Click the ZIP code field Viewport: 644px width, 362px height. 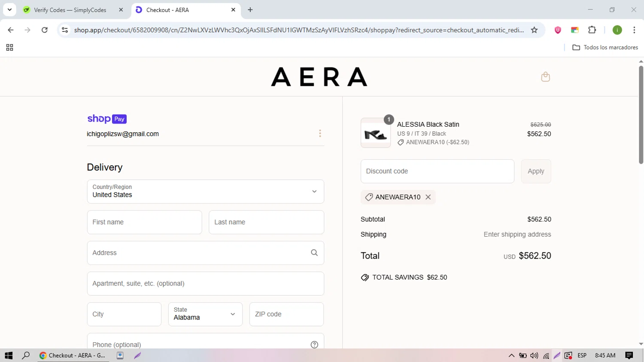coord(286,314)
